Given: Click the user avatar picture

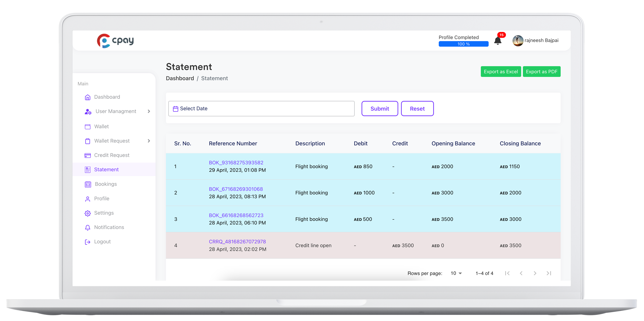Looking at the screenshot, I should pyautogui.click(x=518, y=41).
